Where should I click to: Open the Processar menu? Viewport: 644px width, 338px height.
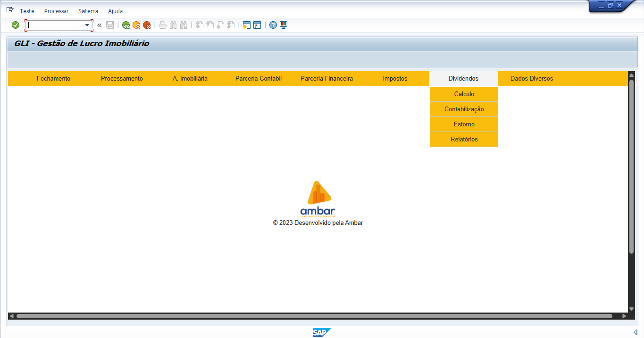(56, 11)
